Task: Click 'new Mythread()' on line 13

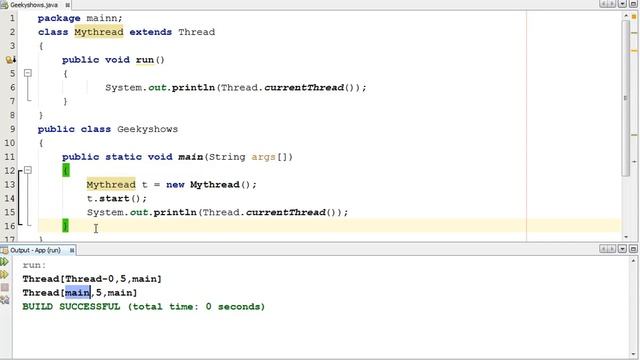Action: tap(211, 185)
